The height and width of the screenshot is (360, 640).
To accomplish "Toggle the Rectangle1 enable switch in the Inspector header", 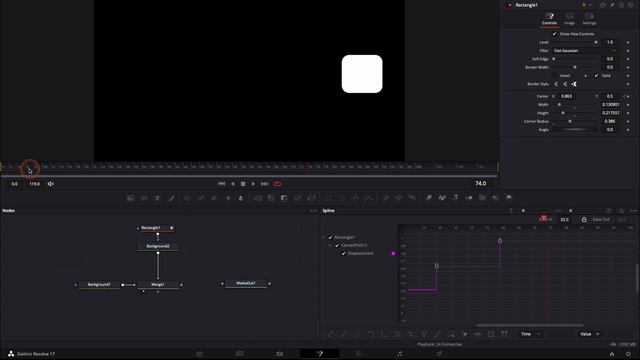I will (x=509, y=5).
